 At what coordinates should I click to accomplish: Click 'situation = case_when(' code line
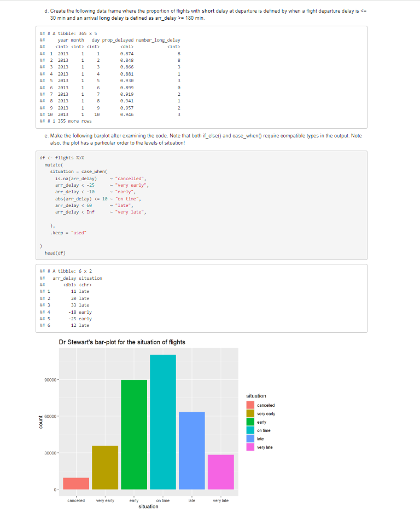pyautogui.click(x=79, y=171)
